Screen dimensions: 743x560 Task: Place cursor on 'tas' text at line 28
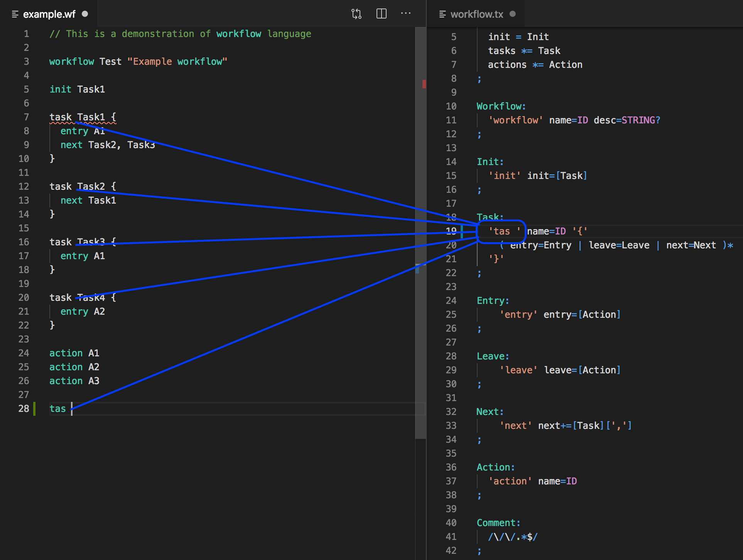coord(57,408)
